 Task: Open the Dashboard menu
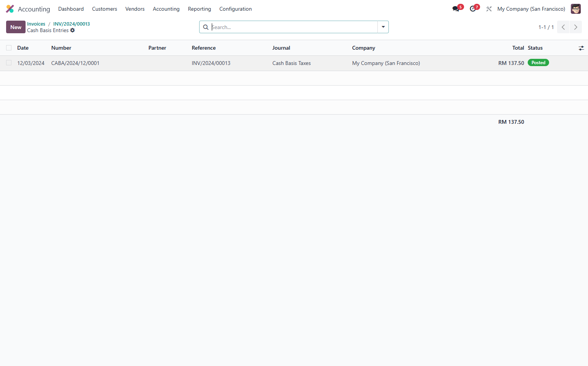pyautogui.click(x=71, y=9)
